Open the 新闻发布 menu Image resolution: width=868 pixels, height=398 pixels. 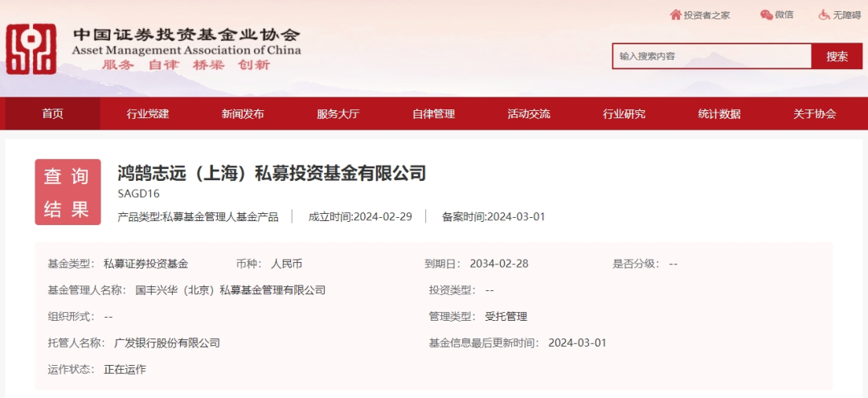pyautogui.click(x=243, y=114)
